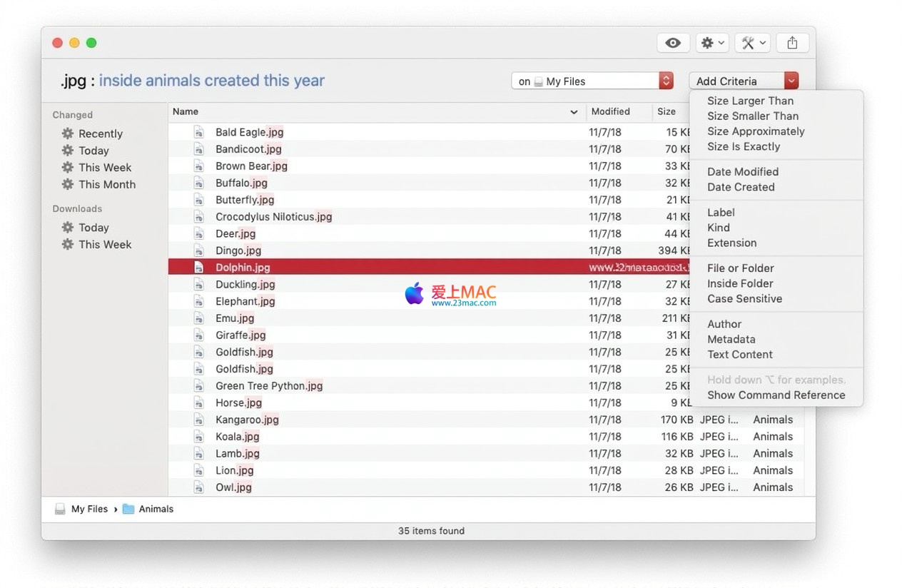This screenshot has height=588, width=902.
Task: Select This Month under Changed
Action: (x=106, y=184)
